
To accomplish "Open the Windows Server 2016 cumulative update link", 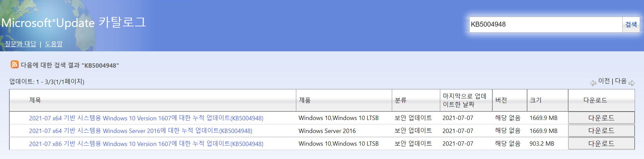I will [x=140, y=131].
